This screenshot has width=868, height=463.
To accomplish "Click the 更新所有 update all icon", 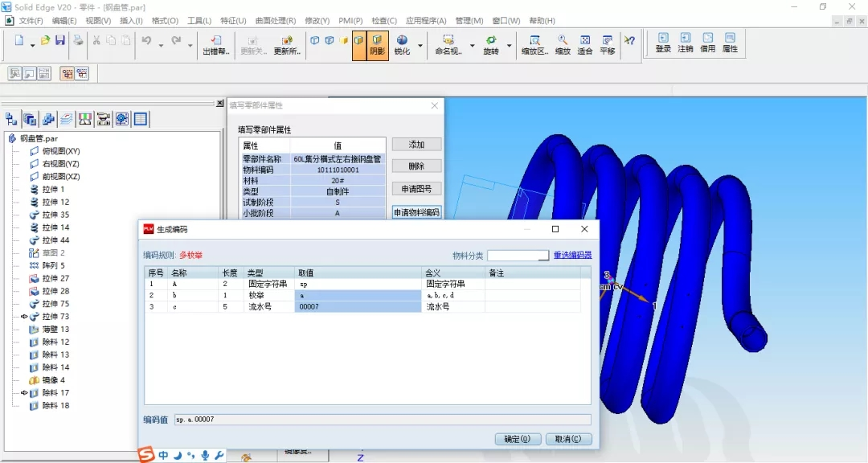I will click(287, 45).
